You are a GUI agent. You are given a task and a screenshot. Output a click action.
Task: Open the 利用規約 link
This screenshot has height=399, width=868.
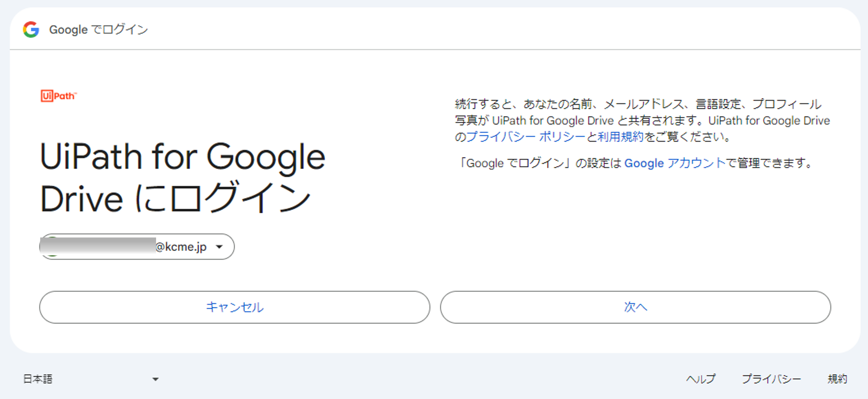pos(620,136)
